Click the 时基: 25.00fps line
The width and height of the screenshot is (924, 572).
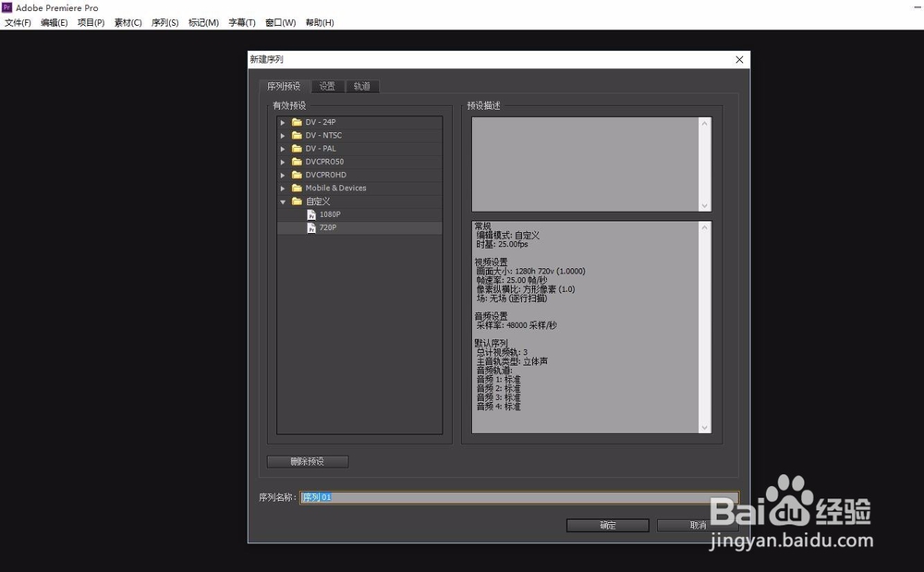click(x=502, y=244)
